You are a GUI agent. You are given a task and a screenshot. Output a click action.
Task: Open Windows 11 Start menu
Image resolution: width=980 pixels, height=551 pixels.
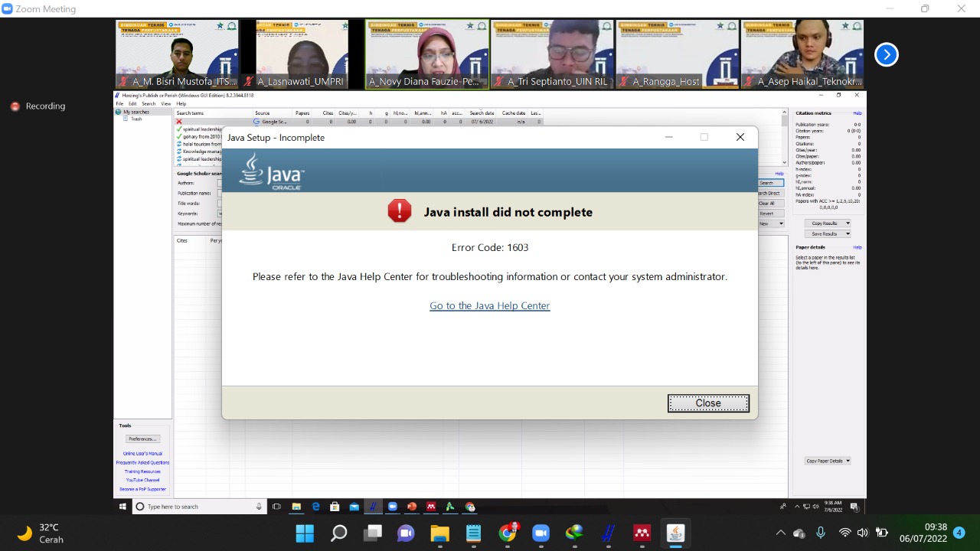point(305,533)
